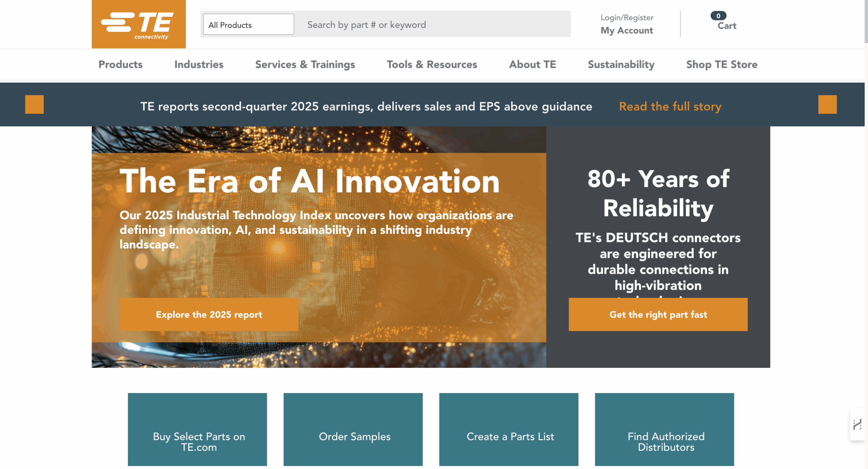Open the About TE menu
The height and width of the screenshot is (469, 868).
[x=532, y=64]
